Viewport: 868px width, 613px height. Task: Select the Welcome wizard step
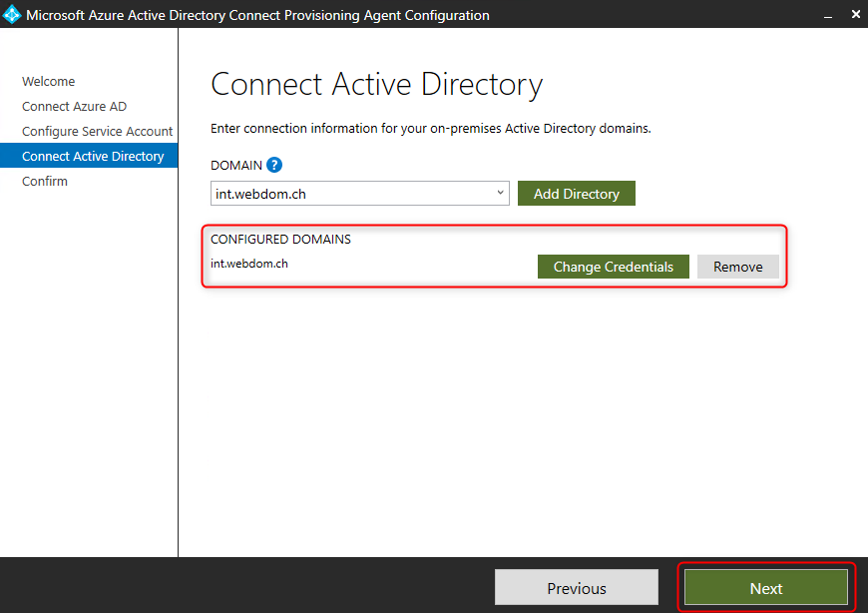48,81
